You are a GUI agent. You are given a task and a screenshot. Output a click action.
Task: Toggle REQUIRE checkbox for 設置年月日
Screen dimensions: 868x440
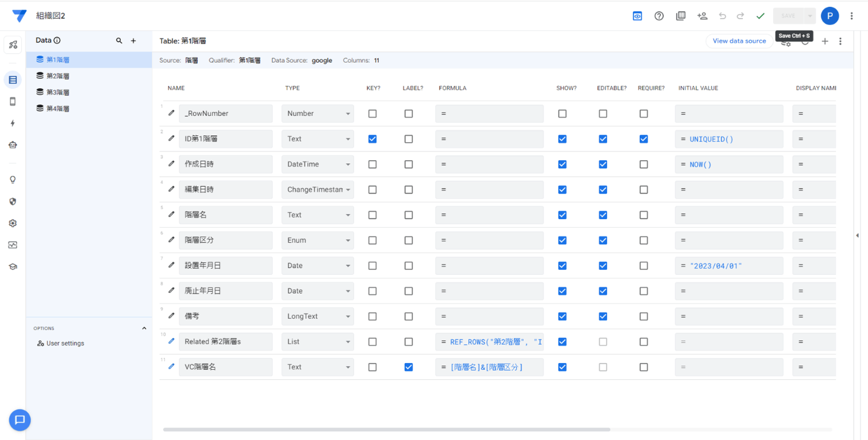[644, 266]
